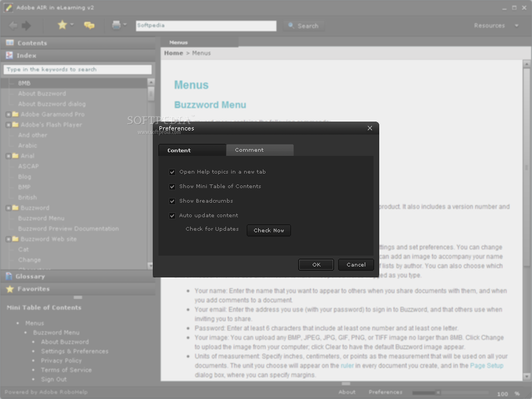Viewport: 532px width, 399px height.
Task: Click the Mini Table of Contents splitter handle
Action: (78, 298)
